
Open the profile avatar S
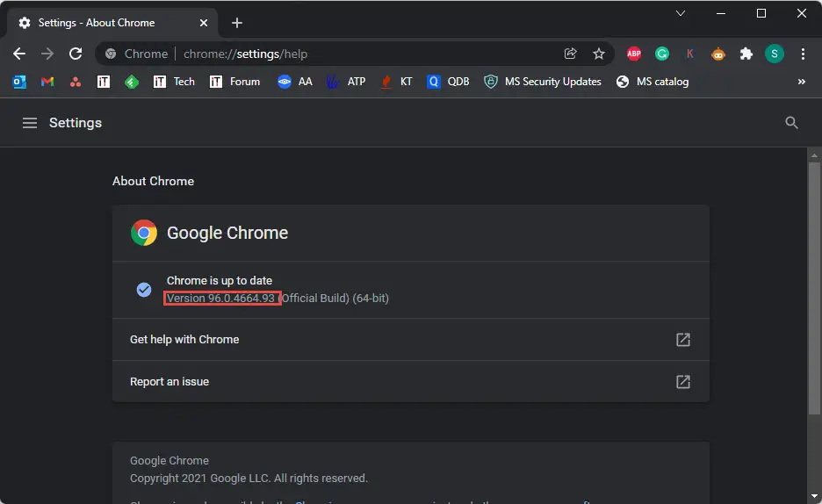click(775, 54)
